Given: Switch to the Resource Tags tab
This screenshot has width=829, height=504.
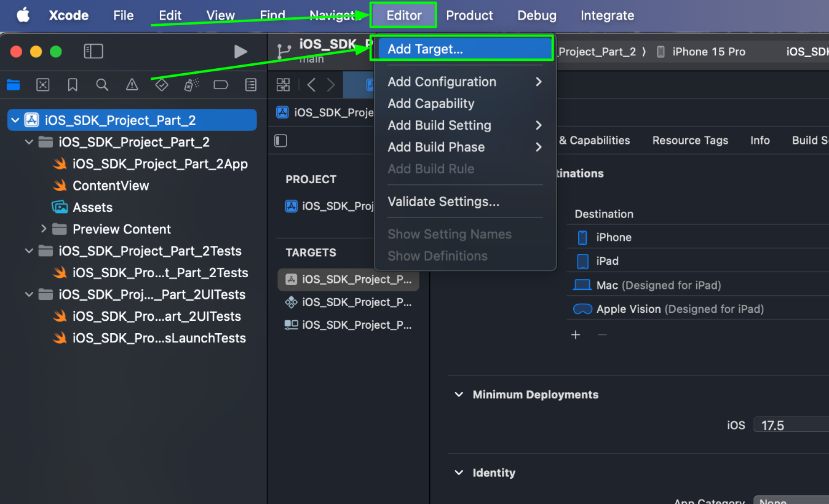Looking at the screenshot, I should pos(690,140).
